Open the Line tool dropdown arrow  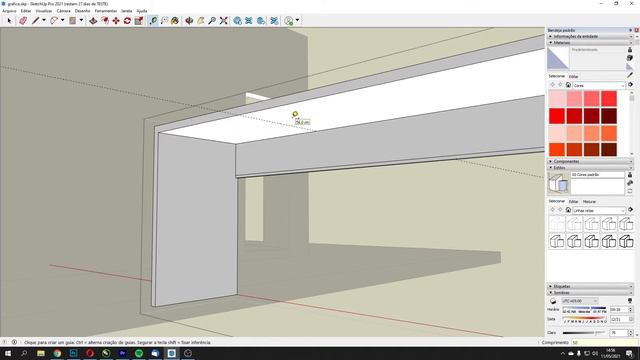click(44, 20)
